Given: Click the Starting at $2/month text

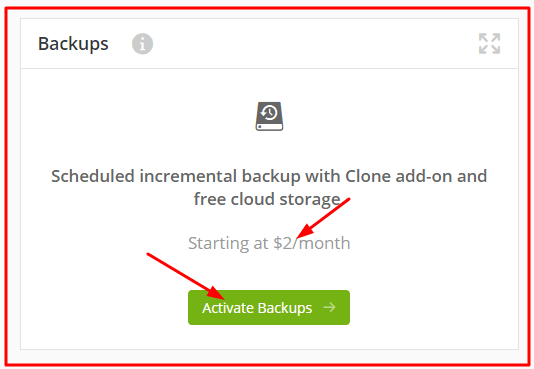Looking at the screenshot, I should point(269,243).
